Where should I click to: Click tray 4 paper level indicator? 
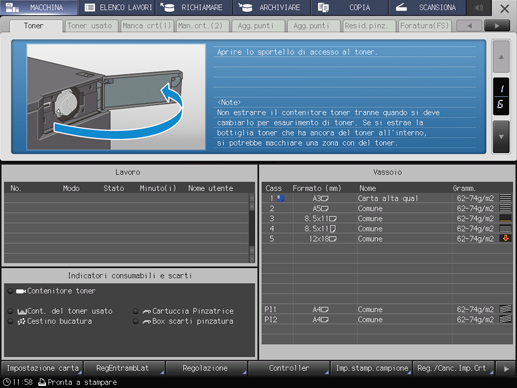click(x=505, y=228)
